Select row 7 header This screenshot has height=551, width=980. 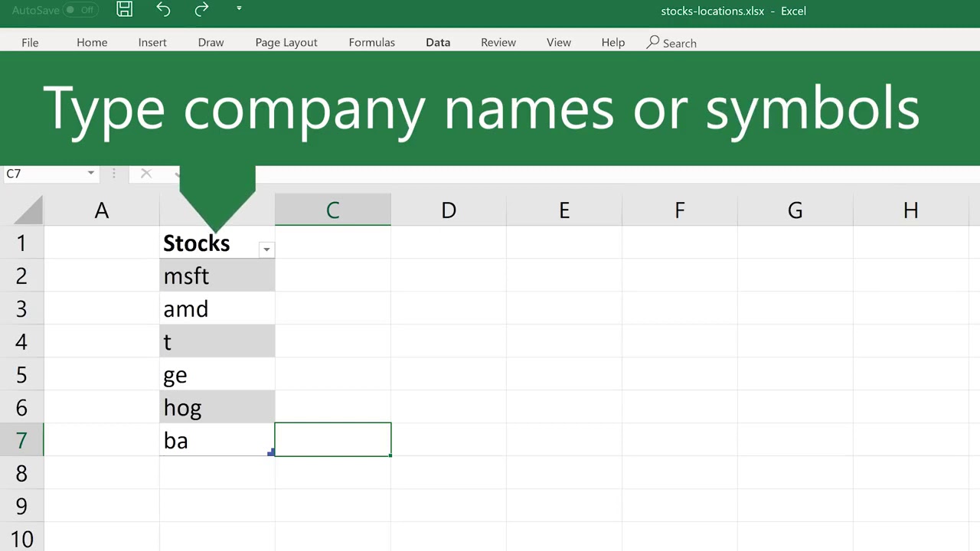[21, 440]
